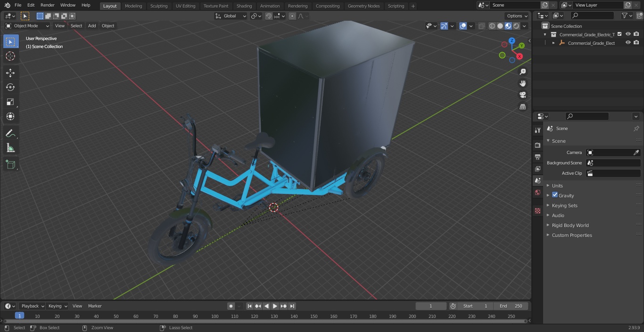
Task: Expand the Keying Sets panel
Action: coord(564,205)
